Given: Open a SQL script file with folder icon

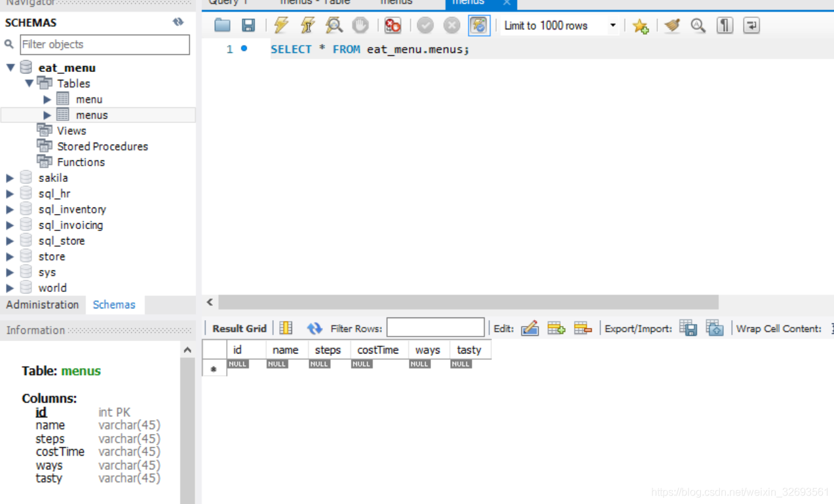Looking at the screenshot, I should coord(222,26).
